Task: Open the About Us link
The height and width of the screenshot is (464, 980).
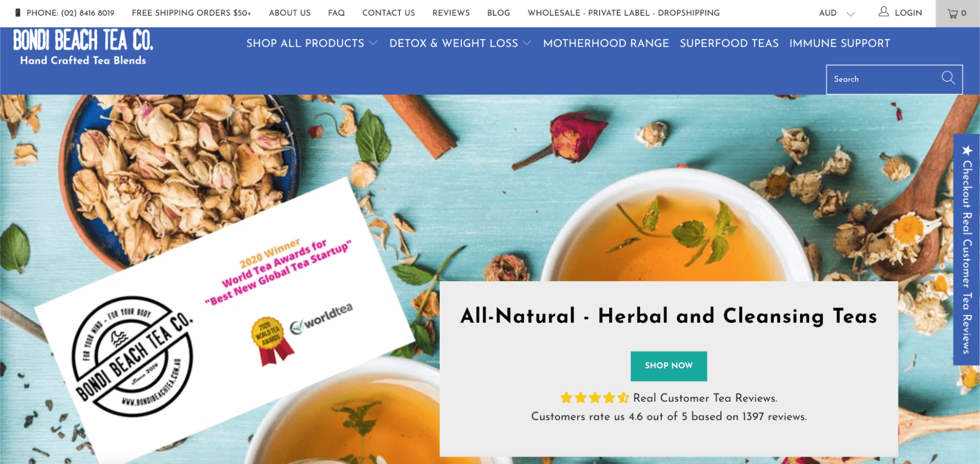Action: (290, 13)
